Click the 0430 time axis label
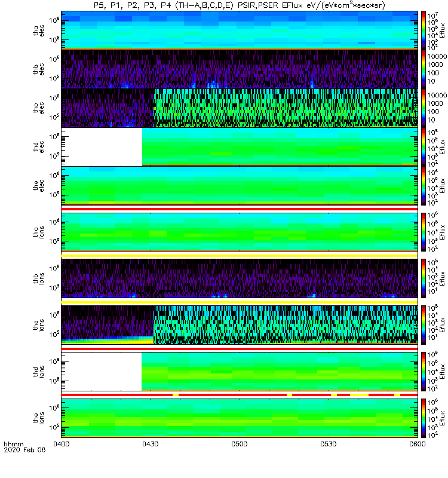The height and width of the screenshot is (478, 448). [151, 444]
